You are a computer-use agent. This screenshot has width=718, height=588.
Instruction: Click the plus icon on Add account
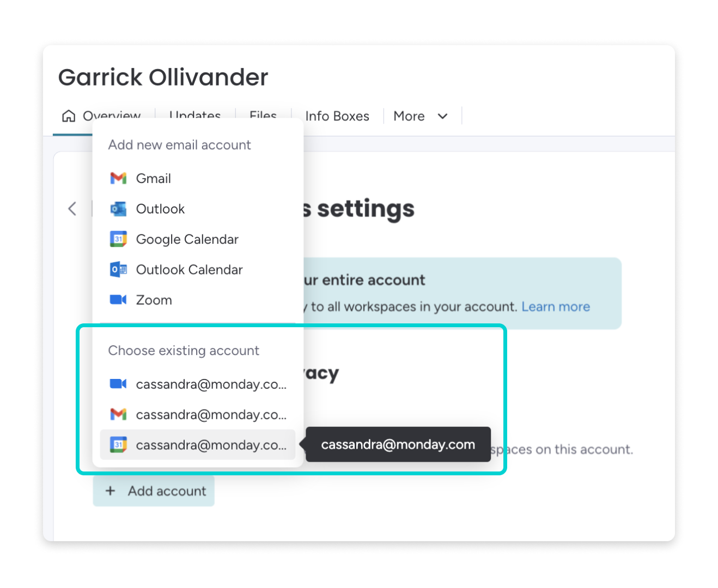click(111, 491)
